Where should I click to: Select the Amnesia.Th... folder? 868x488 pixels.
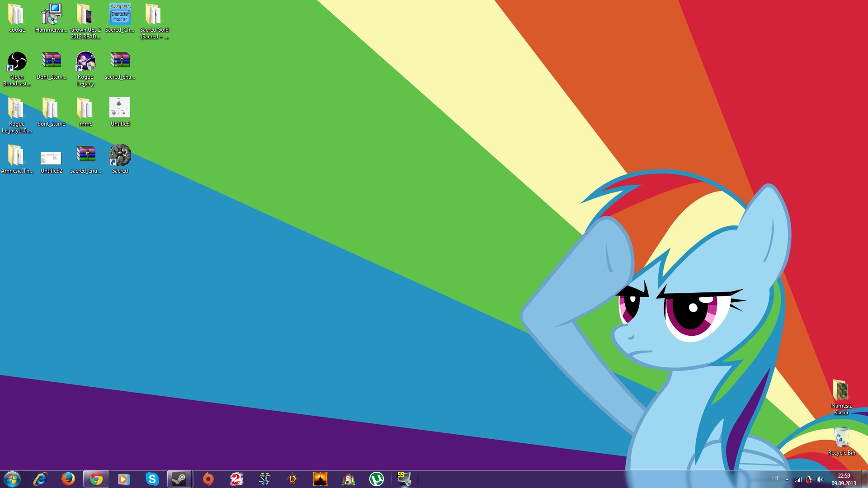17,160
